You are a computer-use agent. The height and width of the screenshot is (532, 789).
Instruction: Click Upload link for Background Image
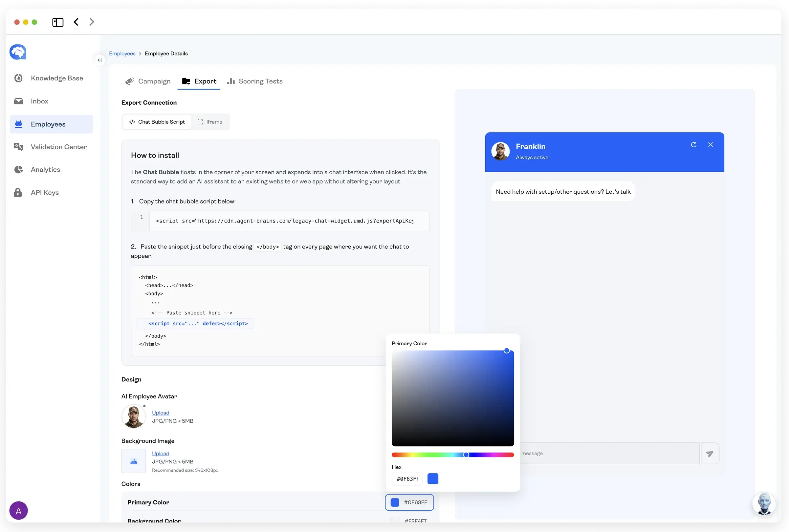tap(161, 454)
